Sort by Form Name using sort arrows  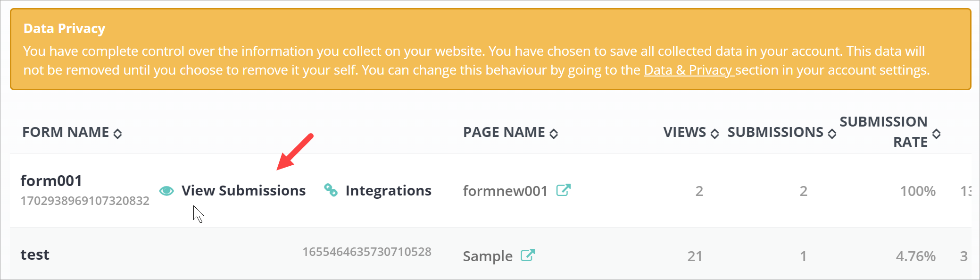[x=118, y=134]
